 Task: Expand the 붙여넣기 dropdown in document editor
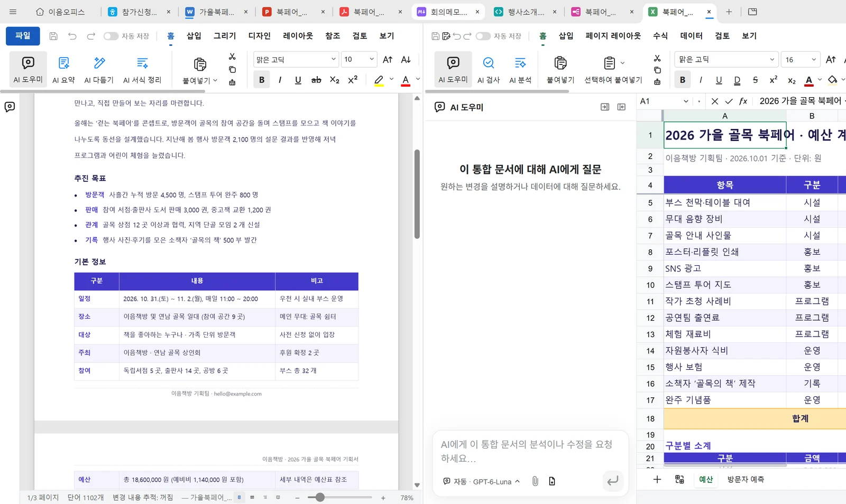tap(215, 80)
